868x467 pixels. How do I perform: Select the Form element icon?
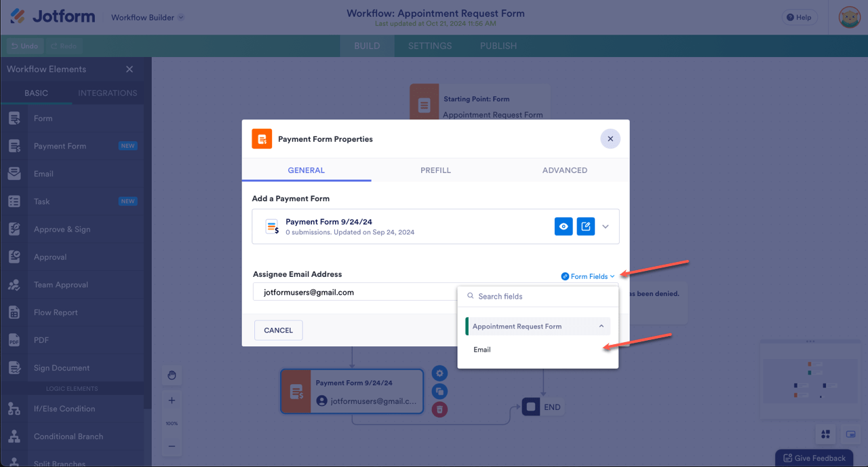pyautogui.click(x=14, y=118)
